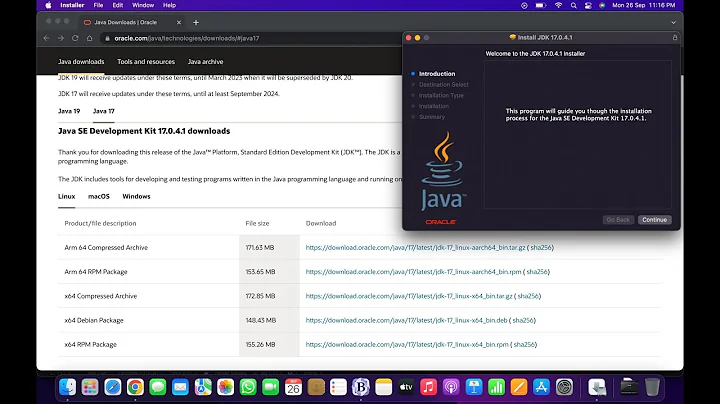Open Messages app in the Dock
Viewport: 720px width, 404px height.
click(158, 387)
